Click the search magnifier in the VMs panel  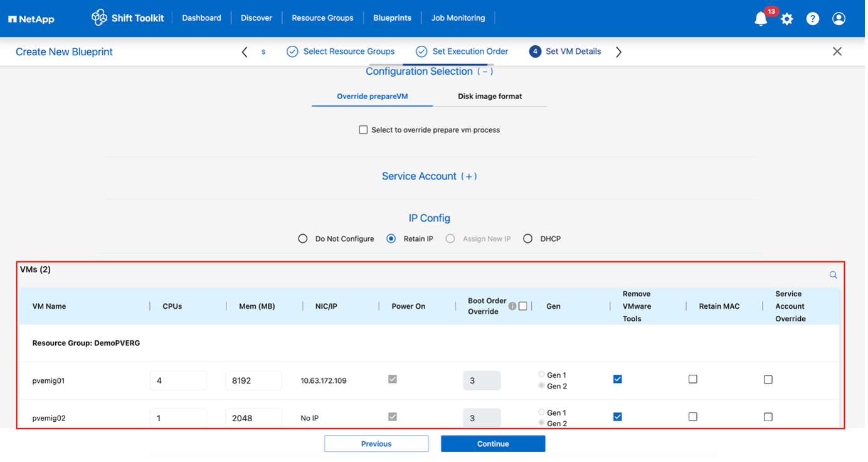coord(833,274)
